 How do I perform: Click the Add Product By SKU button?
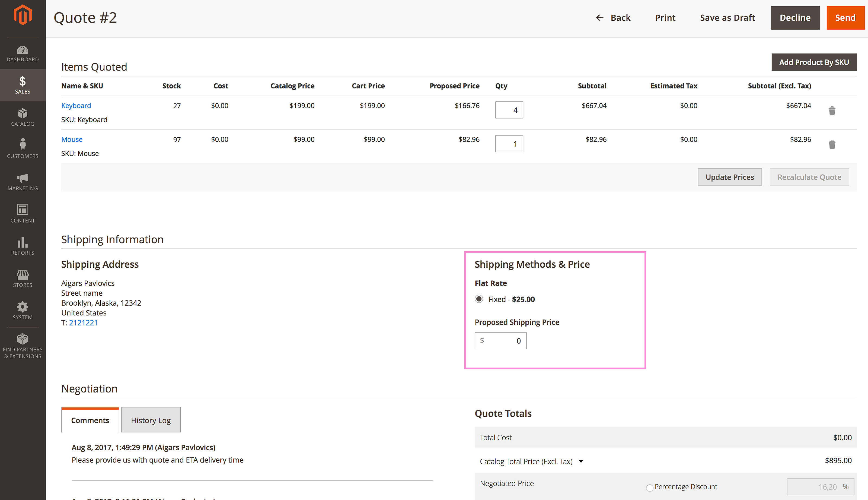pos(813,62)
